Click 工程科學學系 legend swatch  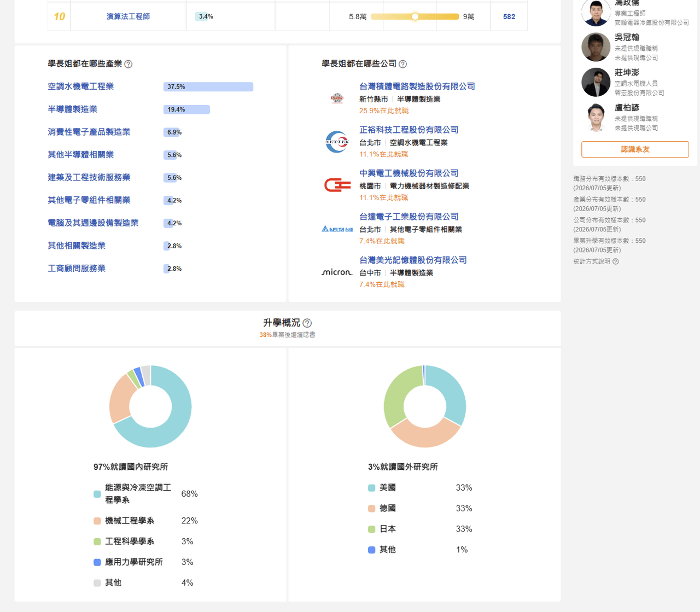(x=97, y=541)
